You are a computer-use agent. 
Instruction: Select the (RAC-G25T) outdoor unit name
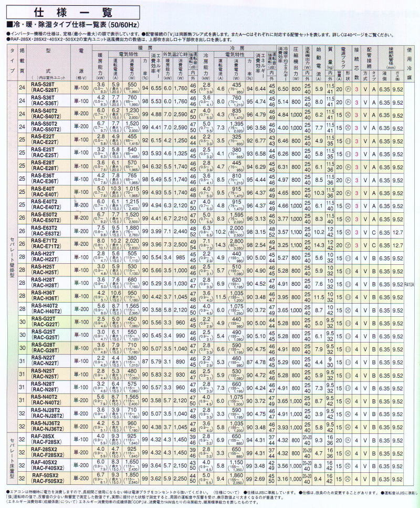pyautogui.click(x=45, y=338)
